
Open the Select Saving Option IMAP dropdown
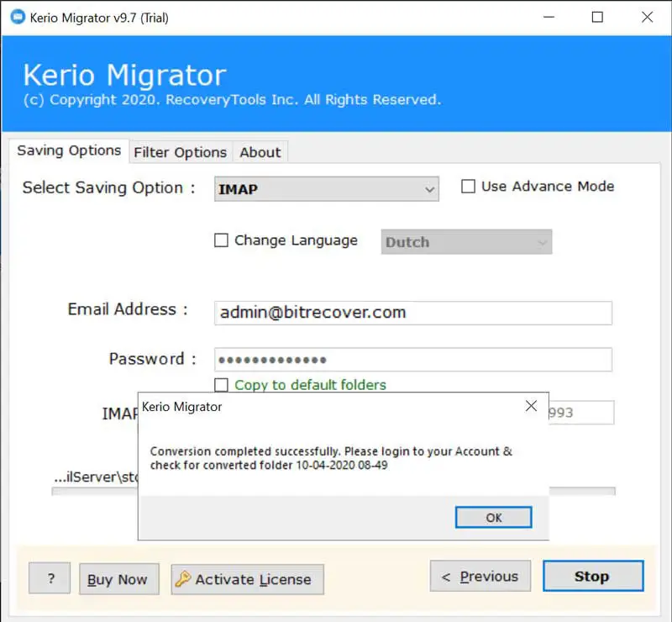pos(327,189)
